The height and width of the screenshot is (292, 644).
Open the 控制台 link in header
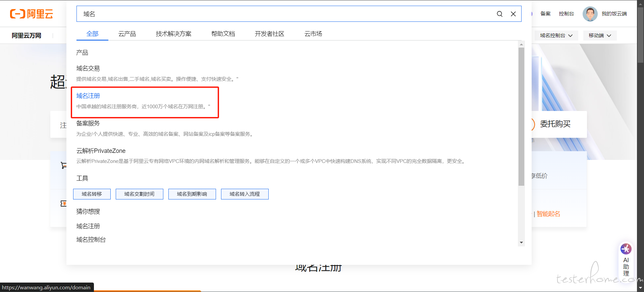click(x=566, y=14)
